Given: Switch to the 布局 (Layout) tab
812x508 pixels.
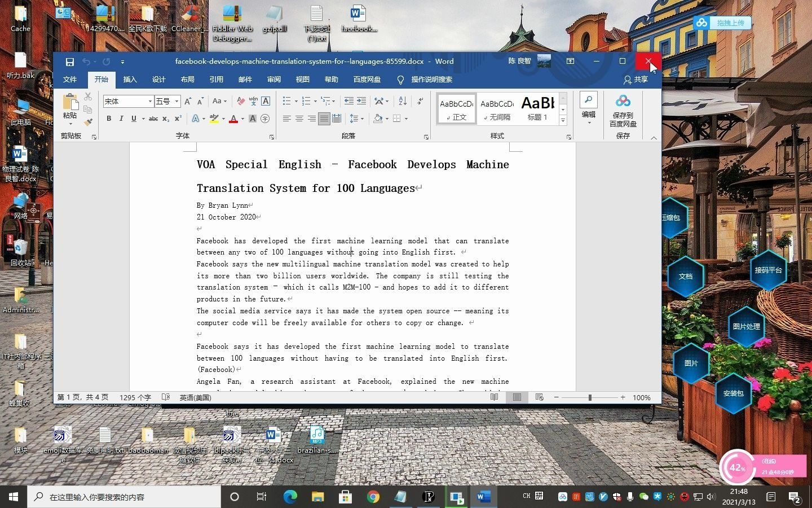Looking at the screenshot, I should (188, 80).
